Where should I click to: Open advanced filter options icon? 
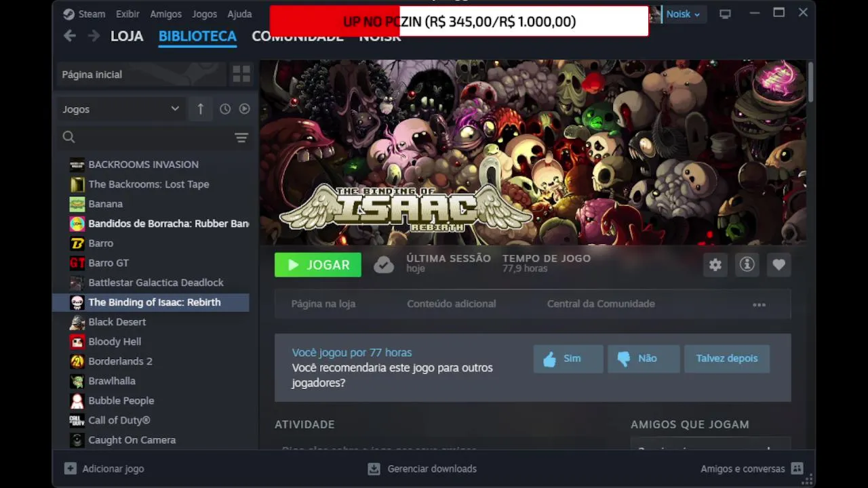pyautogui.click(x=241, y=138)
